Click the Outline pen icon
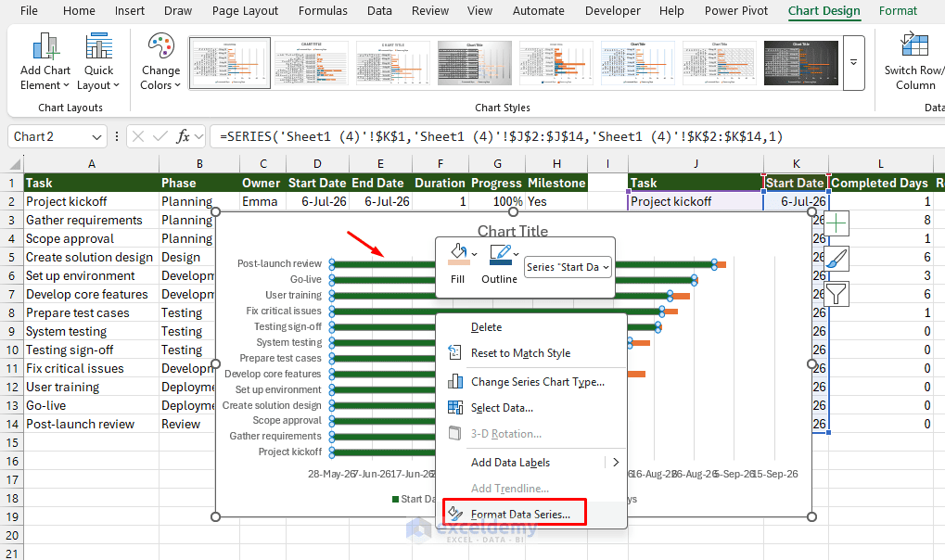The width and height of the screenshot is (945, 560). 500,254
